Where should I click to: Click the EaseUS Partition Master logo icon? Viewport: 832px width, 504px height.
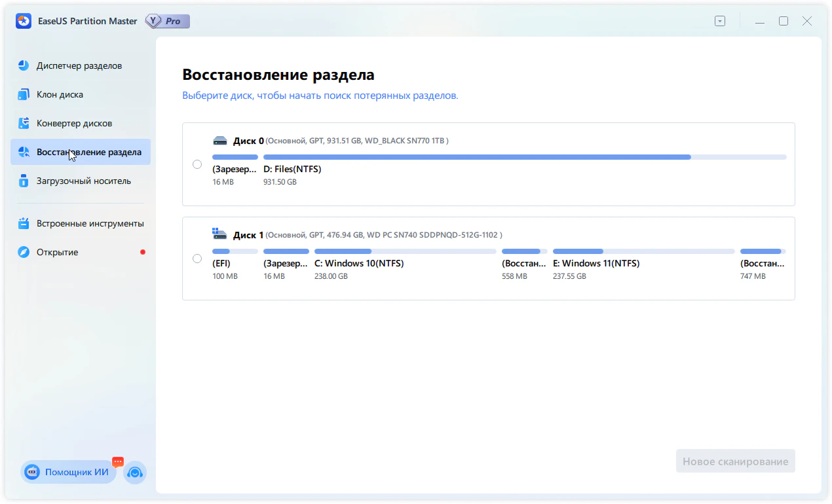[24, 21]
